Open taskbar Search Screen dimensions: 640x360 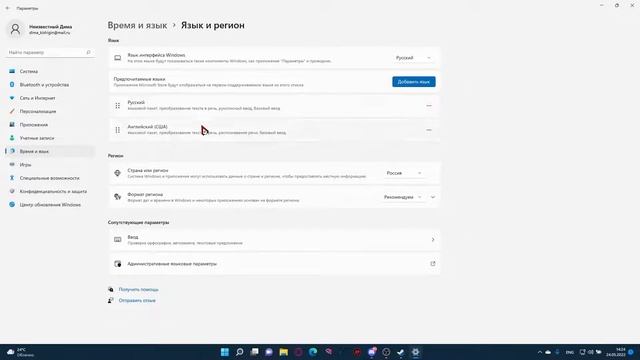click(240, 352)
